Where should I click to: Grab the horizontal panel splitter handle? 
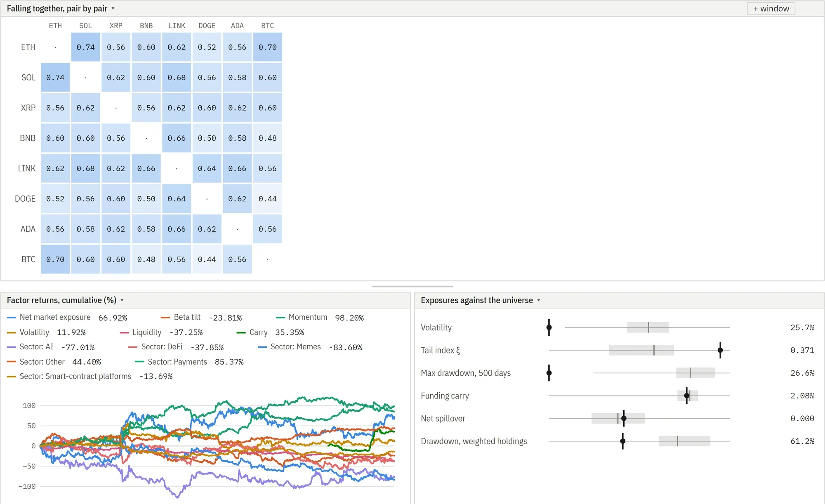tap(412, 286)
